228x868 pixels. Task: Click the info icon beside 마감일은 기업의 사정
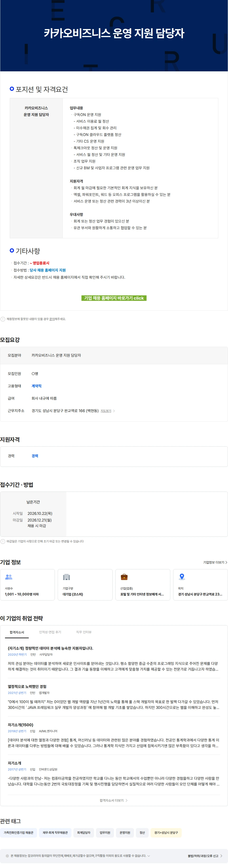3,541
